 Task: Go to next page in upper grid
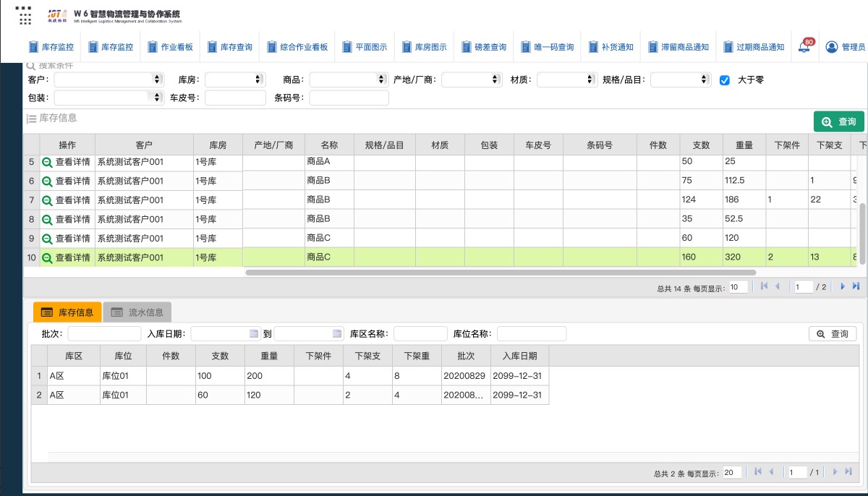coord(842,286)
